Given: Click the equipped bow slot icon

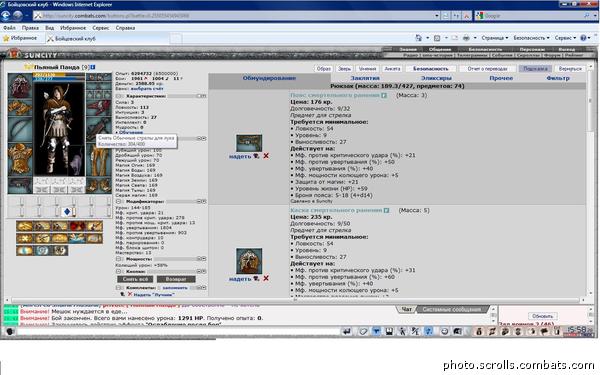Looking at the screenshot, I should pyautogui.click(x=20, y=130).
